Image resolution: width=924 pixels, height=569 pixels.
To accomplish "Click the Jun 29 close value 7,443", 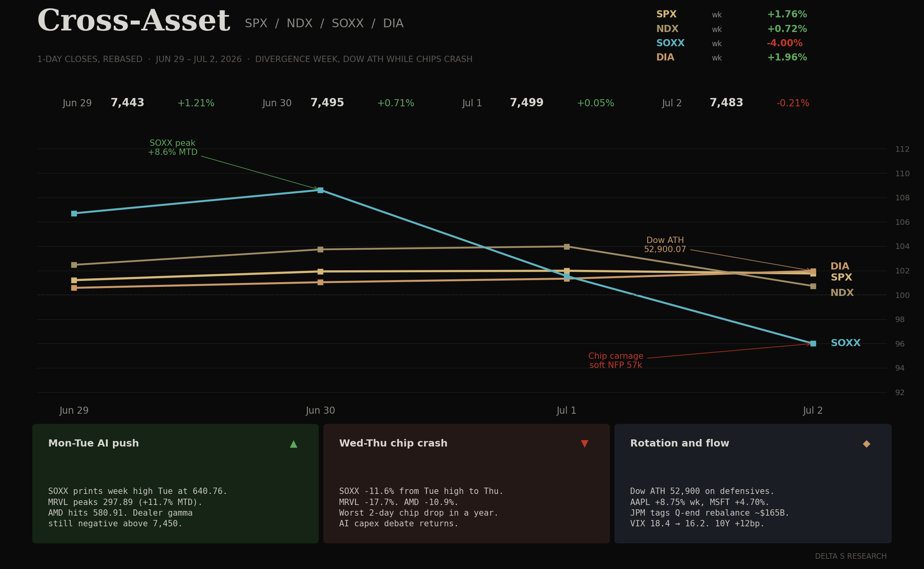I will 128,103.
